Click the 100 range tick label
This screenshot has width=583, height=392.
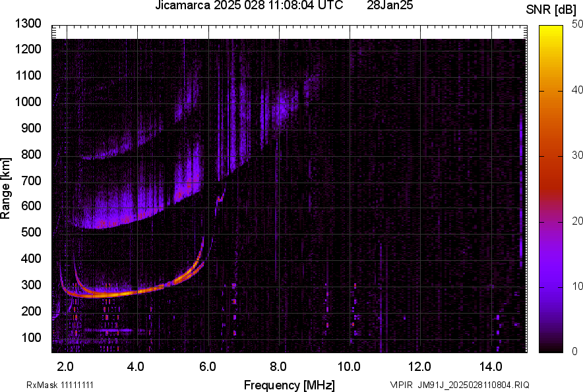[33, 337]
